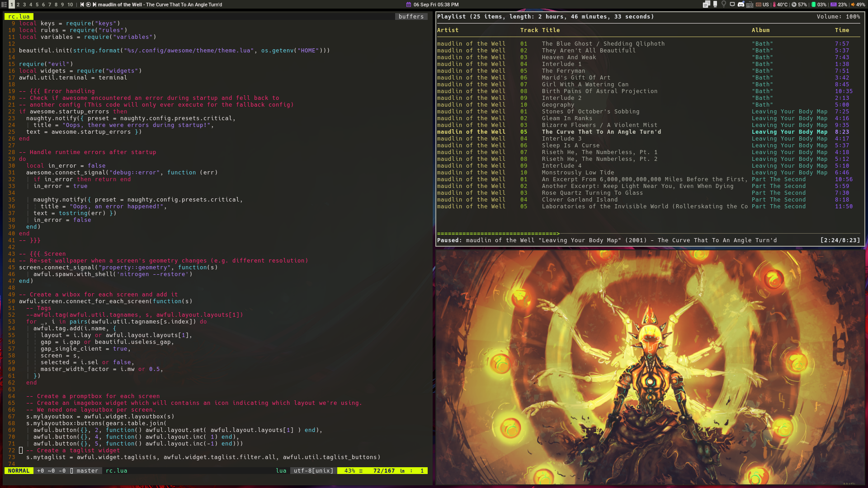Click the removable drive tray icon
This screenshot has height=488, width=868.
[715, 5]
